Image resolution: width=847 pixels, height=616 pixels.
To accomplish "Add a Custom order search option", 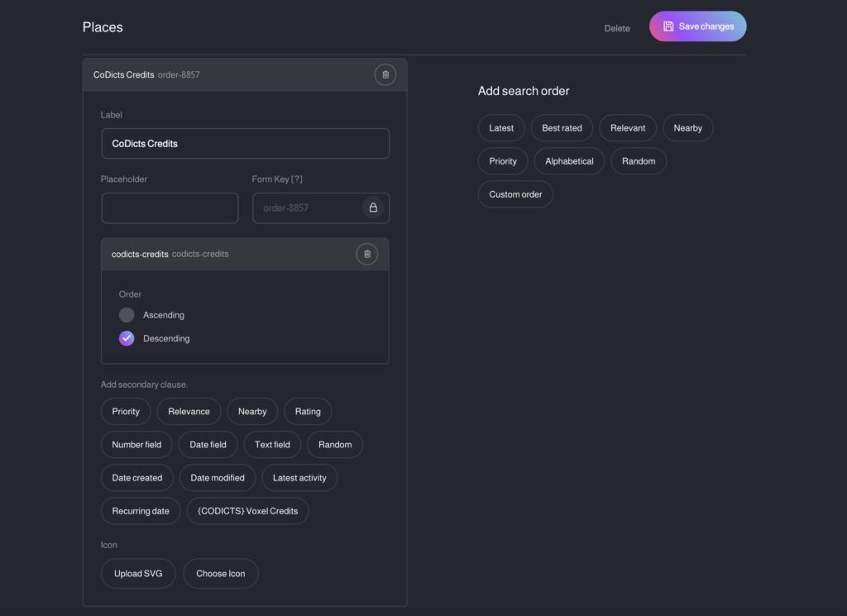I will tap(515, 194).
